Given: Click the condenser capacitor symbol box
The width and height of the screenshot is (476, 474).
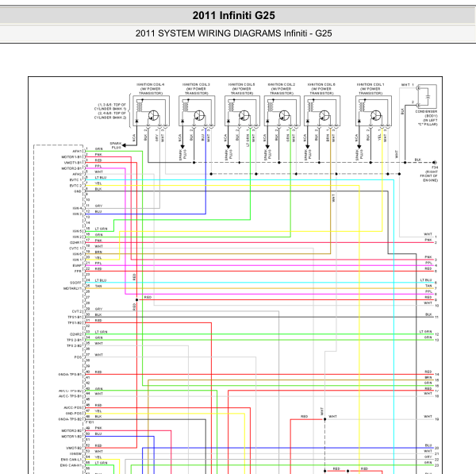Looking at the screenshot, I should point(428,97).
